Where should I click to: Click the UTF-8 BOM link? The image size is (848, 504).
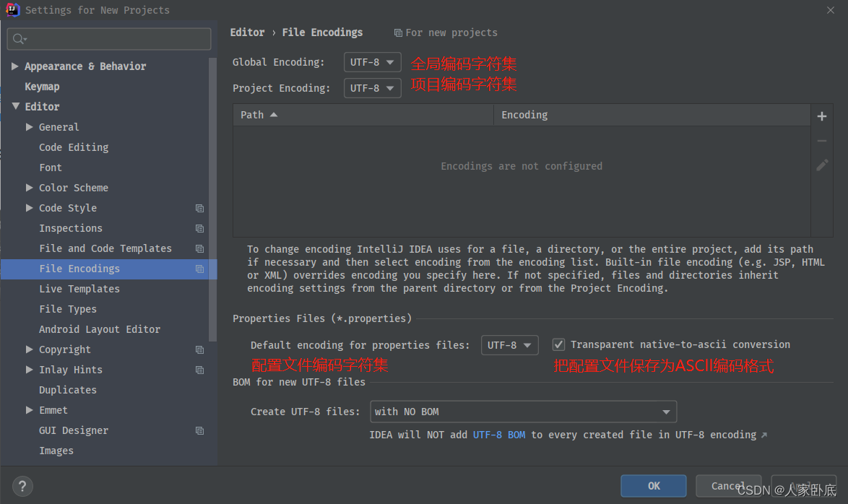[x=498, y=435]
